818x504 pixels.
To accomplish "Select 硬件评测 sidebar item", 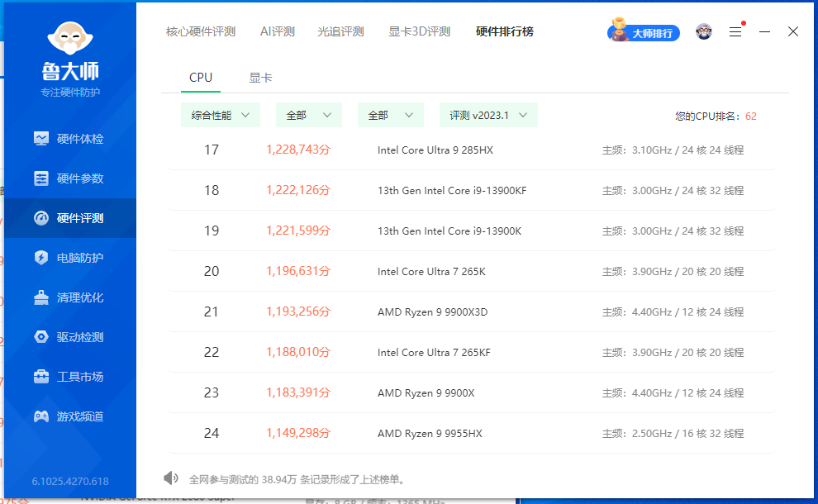I will (x=70, y=218).
